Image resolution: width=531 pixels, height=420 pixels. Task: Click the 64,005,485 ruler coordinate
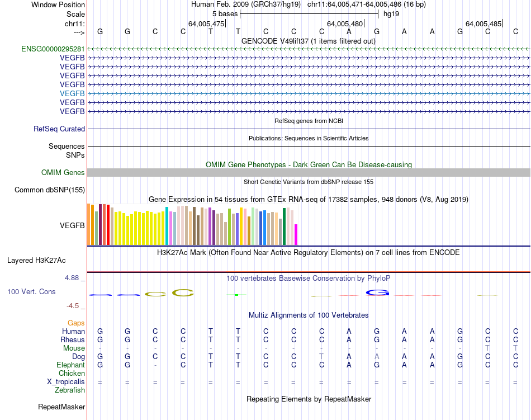point(483,23)
